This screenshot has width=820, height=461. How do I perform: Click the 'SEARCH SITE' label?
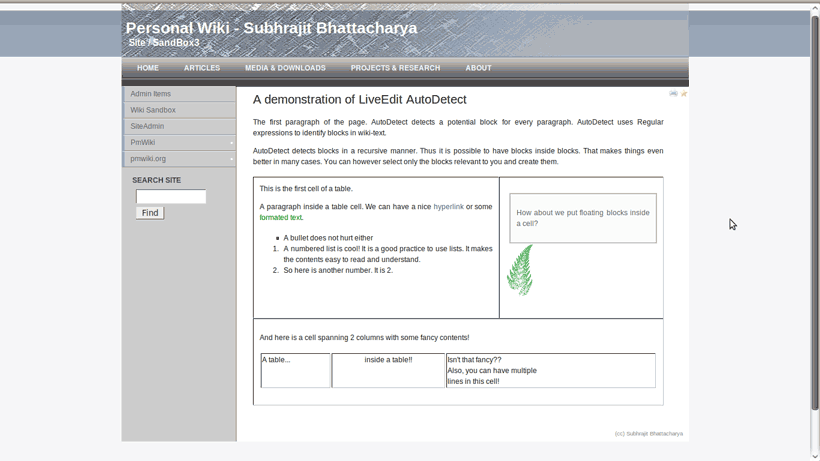pos(156,180)
